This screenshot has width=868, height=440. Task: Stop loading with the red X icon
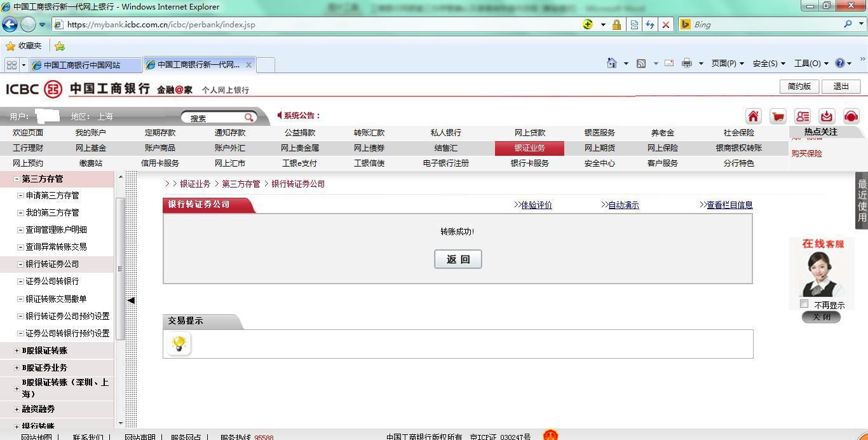[666, 24]
